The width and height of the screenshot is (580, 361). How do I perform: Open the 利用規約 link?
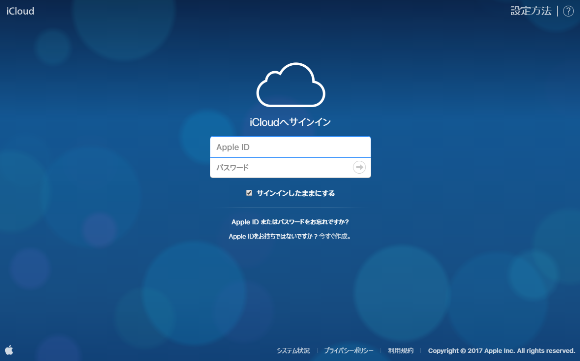pos(401,351)
